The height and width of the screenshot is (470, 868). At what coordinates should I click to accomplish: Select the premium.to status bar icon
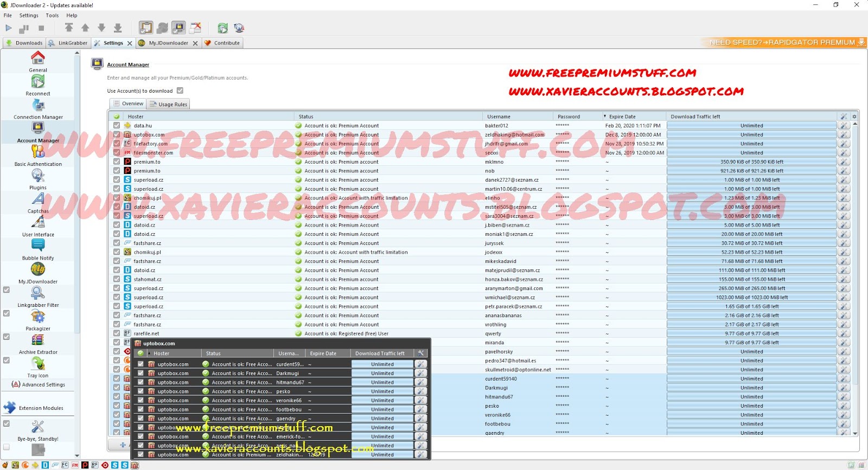85,465
